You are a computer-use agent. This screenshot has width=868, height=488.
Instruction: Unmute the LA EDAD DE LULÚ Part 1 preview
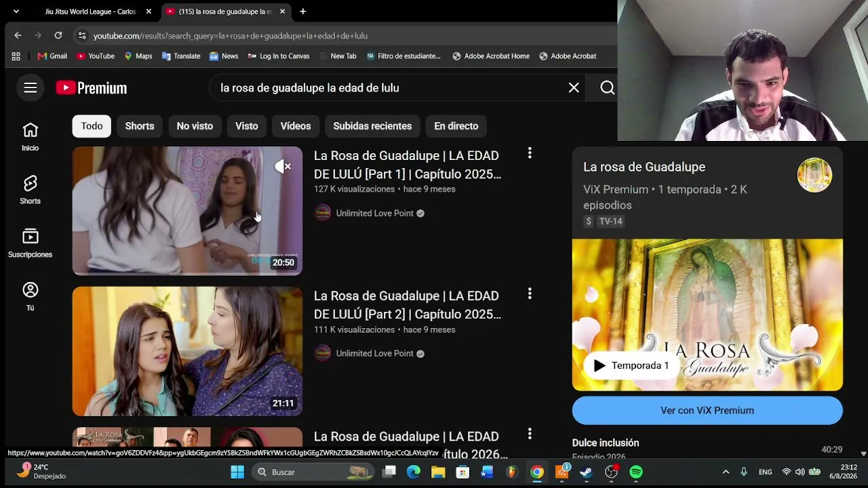(283, 166)
